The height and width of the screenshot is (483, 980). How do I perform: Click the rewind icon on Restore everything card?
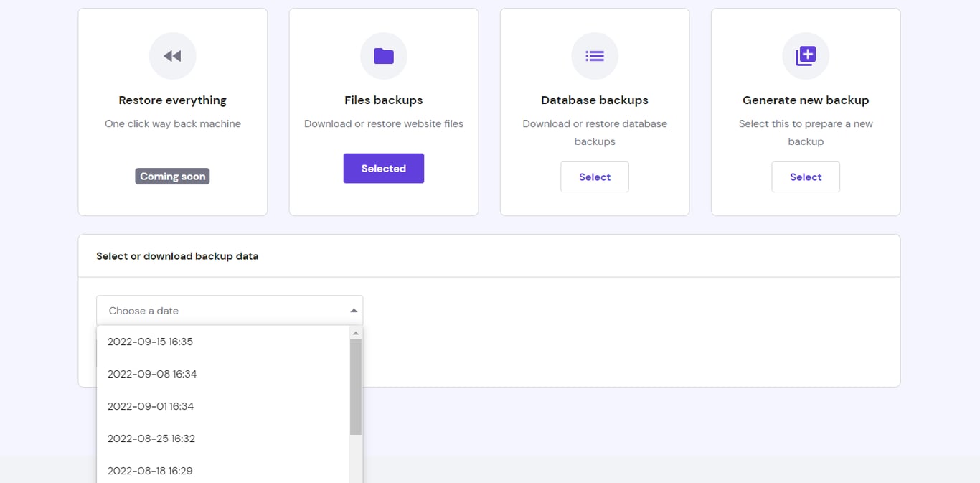point(172,56)
